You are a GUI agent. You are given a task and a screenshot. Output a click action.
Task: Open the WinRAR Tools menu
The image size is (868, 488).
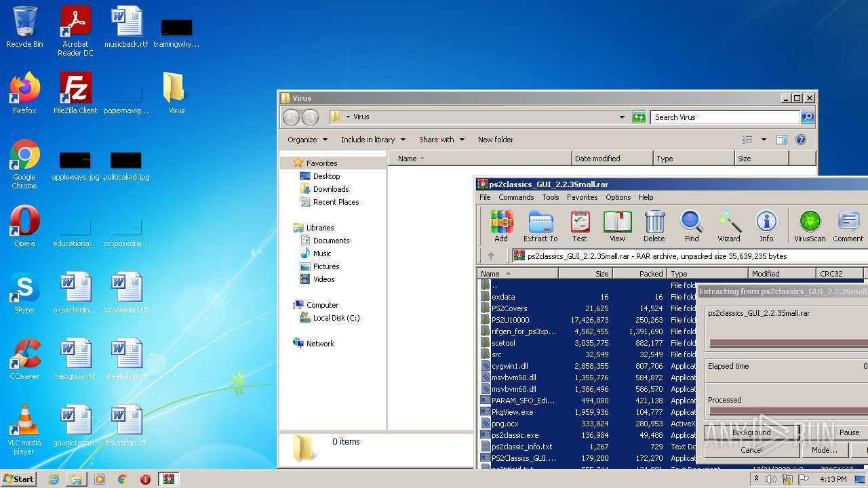pyautogui.click(x=551, y=197)
